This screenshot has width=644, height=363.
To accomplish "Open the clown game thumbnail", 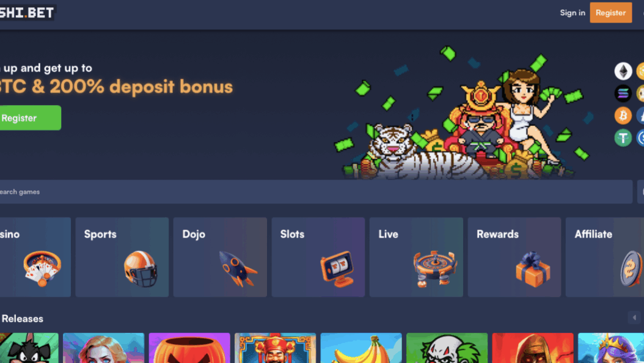I will [x=447, y=348].
